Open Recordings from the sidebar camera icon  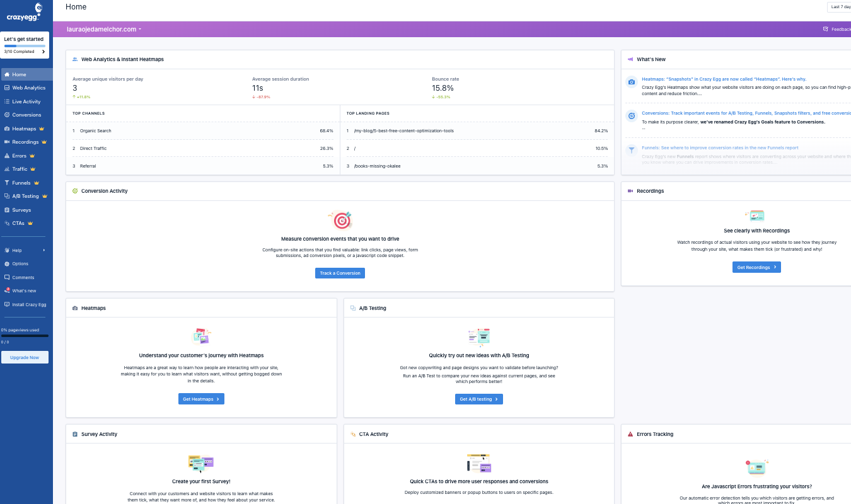8,142
